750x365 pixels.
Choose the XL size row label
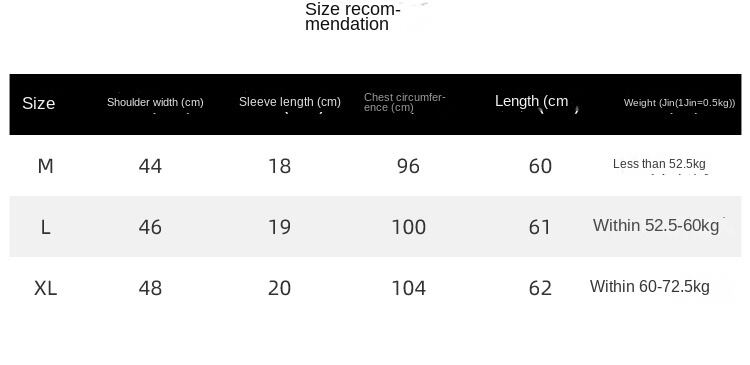[45, 288]
